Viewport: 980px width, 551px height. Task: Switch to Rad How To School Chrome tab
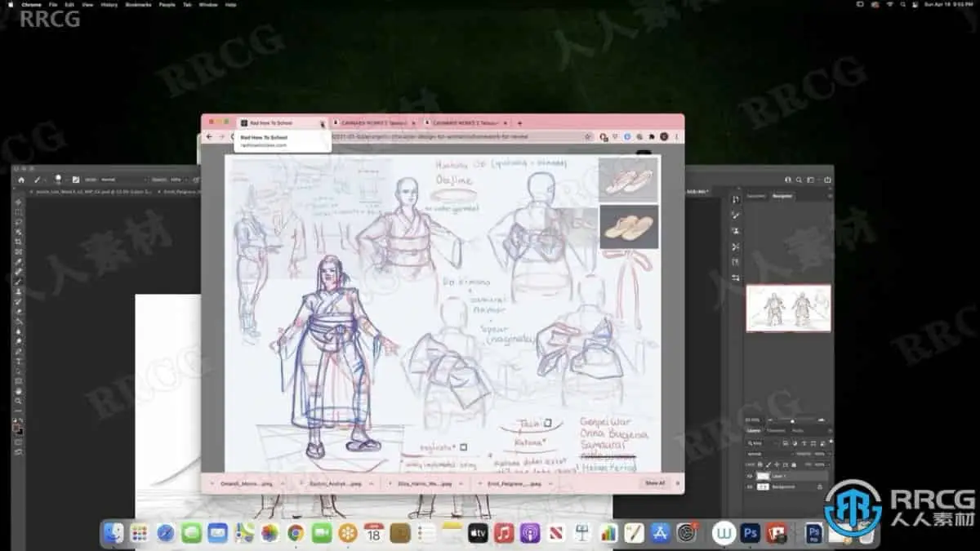point(280,122)
